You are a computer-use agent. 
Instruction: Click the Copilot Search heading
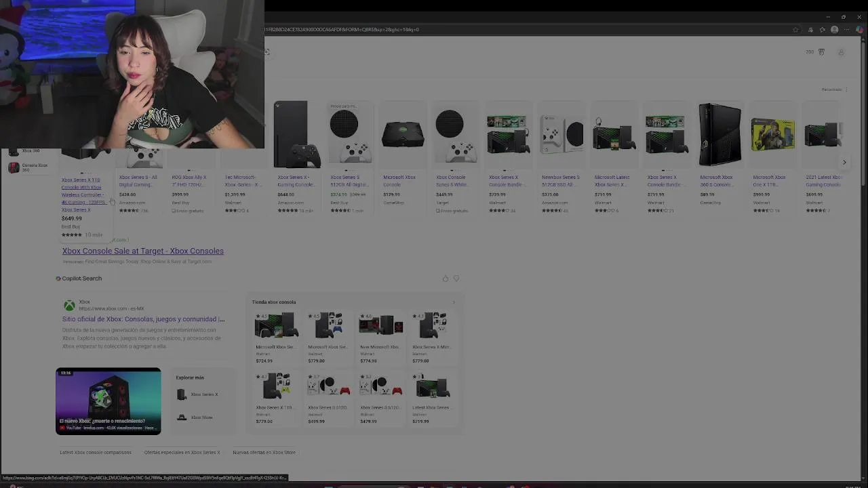pyautogui.click(x=81, y=279)
